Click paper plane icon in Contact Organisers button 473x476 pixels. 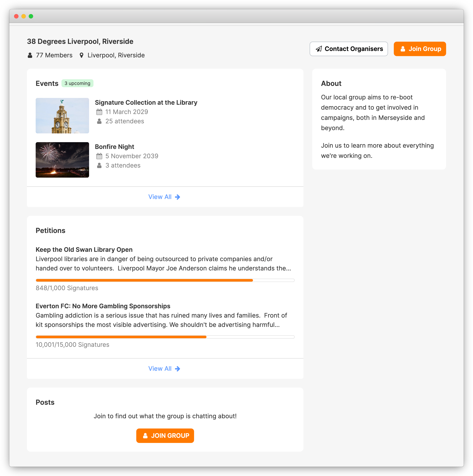pos(319,49)
